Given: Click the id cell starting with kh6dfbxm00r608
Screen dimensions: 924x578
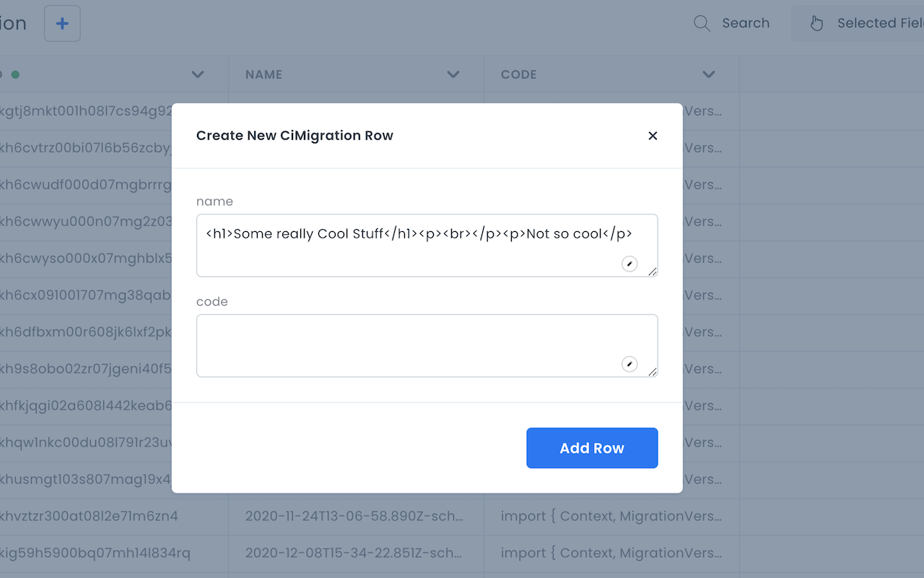Looking at the screenshot, I should click(86, 332).
